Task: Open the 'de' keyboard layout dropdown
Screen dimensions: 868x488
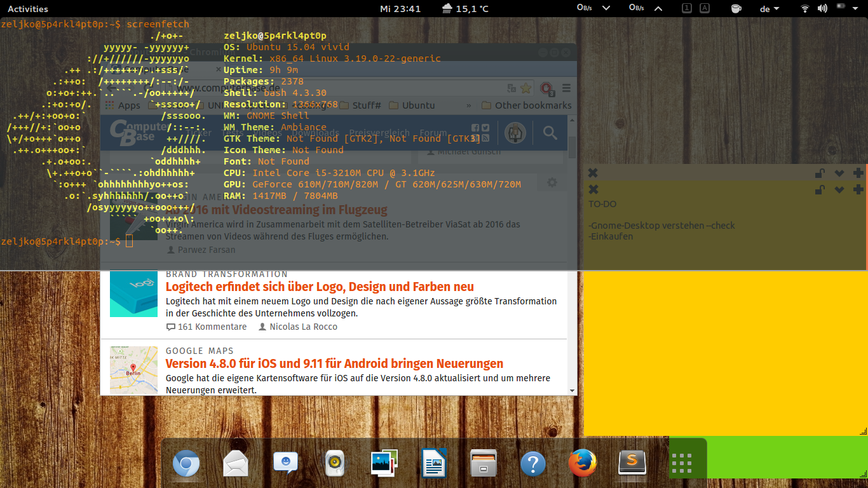Action: (x=770, y=9)
